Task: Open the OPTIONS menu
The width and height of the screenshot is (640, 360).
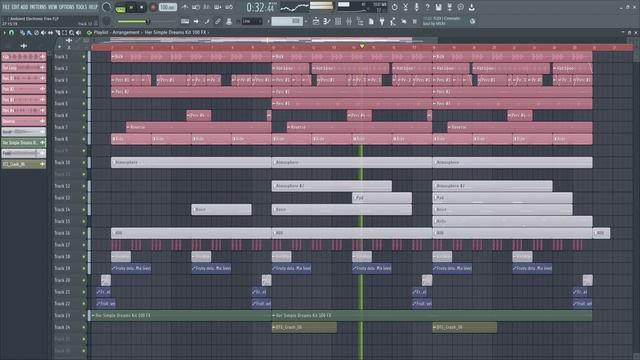Action: 67,7
